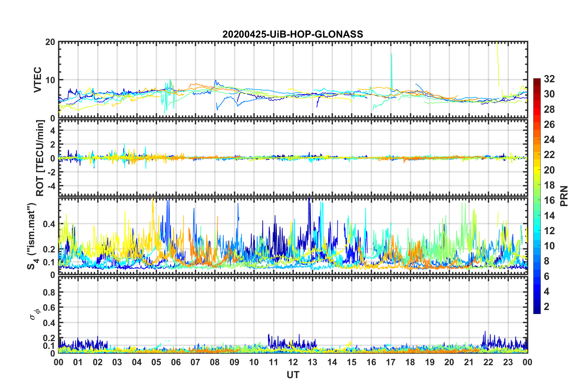Select the ROT axis tick label -2
Image resolution: width=586 pixels, height=392 pixels.
51,172
